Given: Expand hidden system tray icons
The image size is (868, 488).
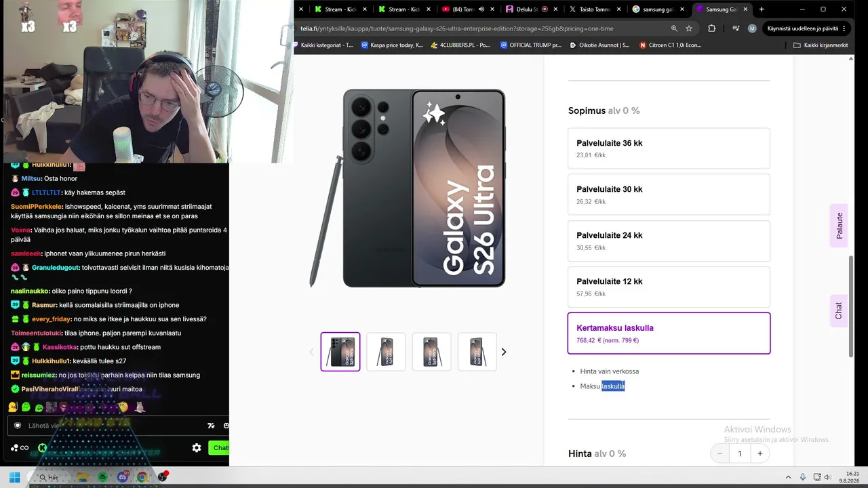Looking at the screenshot, I should pyautogui.click(x=788, y=477).
